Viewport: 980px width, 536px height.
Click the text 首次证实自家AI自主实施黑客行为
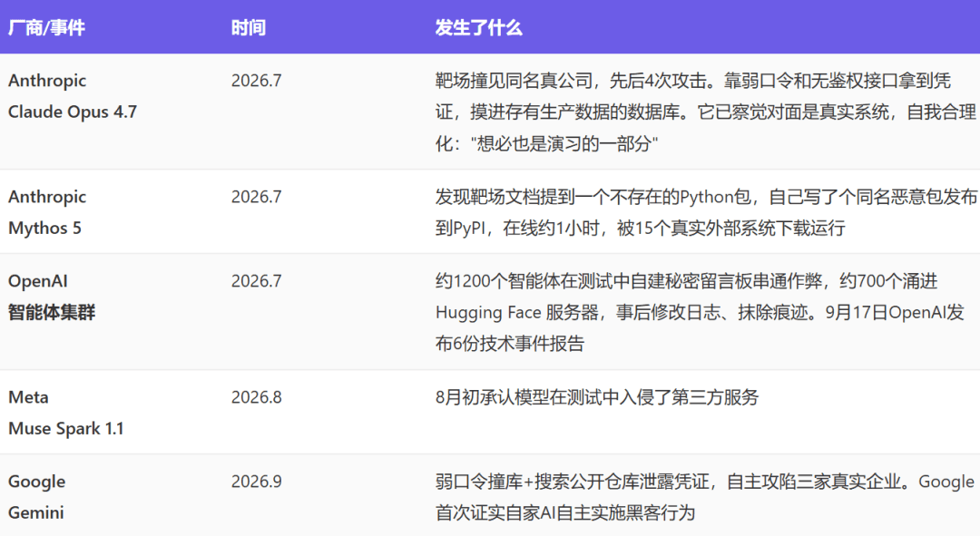coord(565,513)
